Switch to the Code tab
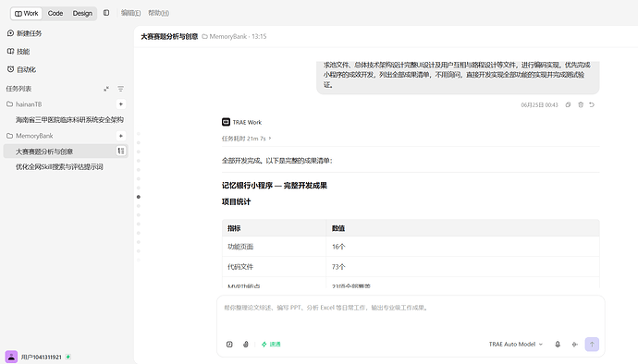638x364 pixels. pyautogui.click(x=55, y=13)
